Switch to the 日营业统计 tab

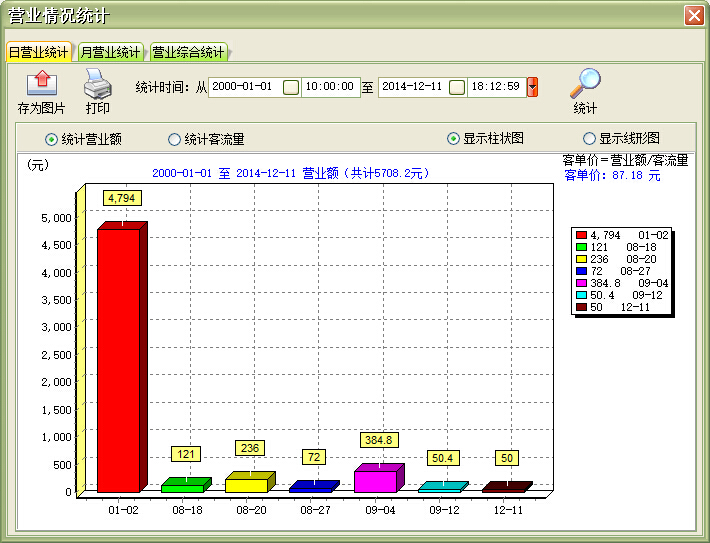coord(38,52)
